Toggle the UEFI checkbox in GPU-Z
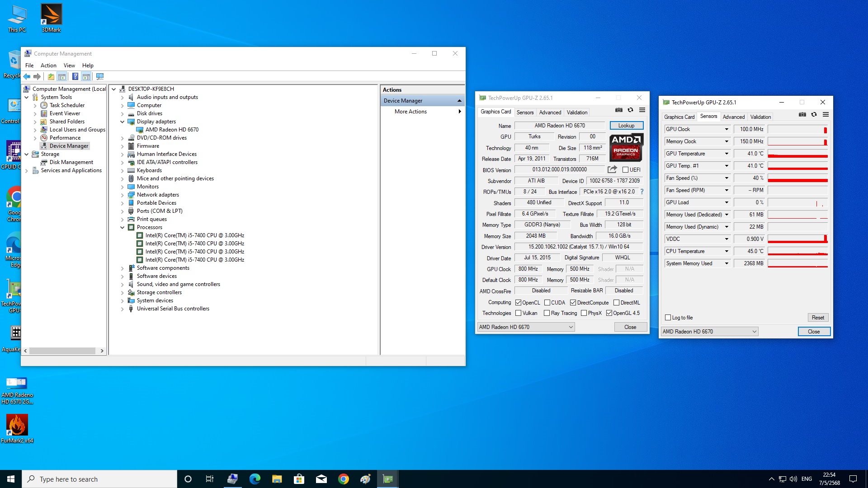Viewport: 868px width, 488px height. (625, 170)
